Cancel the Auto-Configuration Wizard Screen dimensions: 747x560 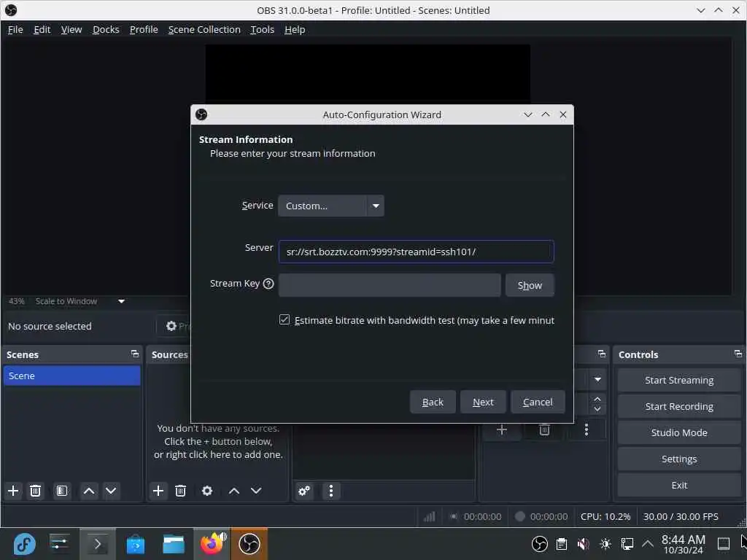538,402
